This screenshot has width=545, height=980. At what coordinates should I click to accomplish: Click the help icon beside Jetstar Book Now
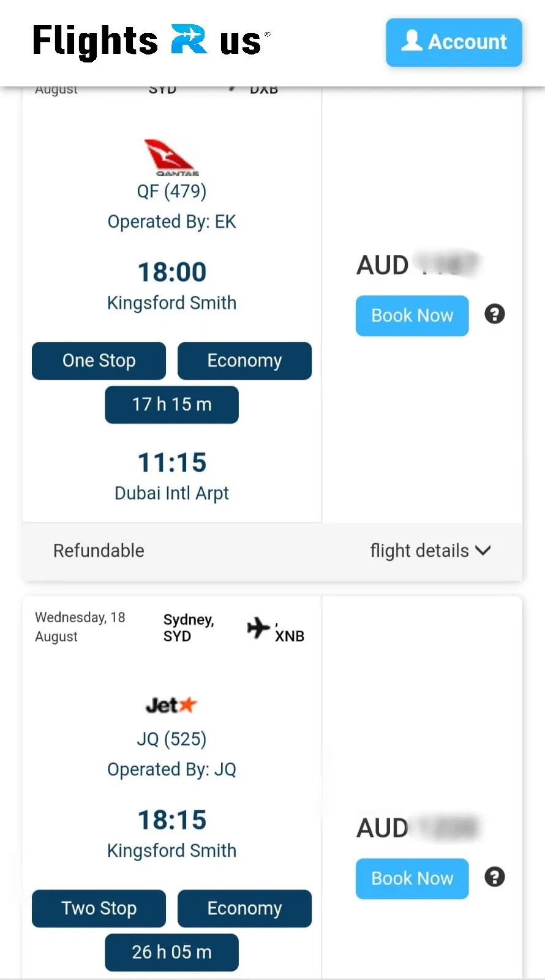pos(495,877)
